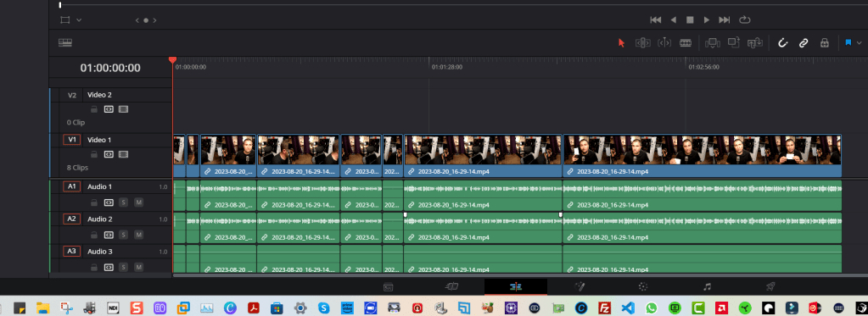868x316 pixels.
Task: Toggle the Linked Selection chain icon
Action: [804, 42]
